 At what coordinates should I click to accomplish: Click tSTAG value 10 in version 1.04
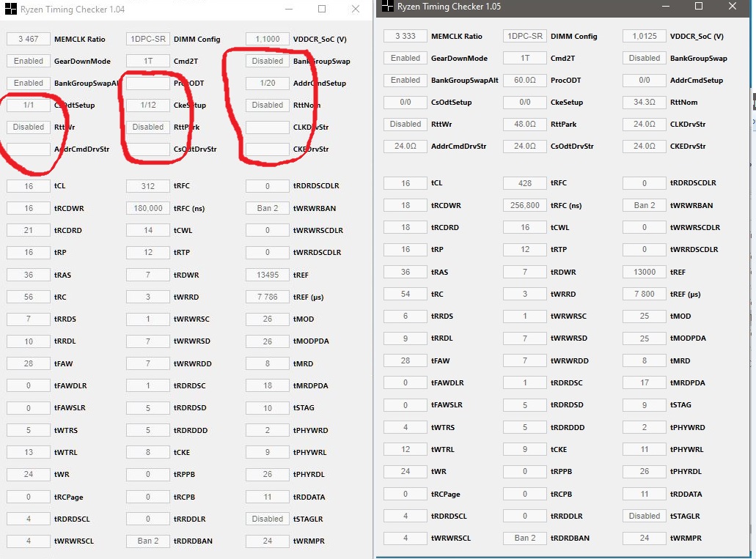coord(268,407)
